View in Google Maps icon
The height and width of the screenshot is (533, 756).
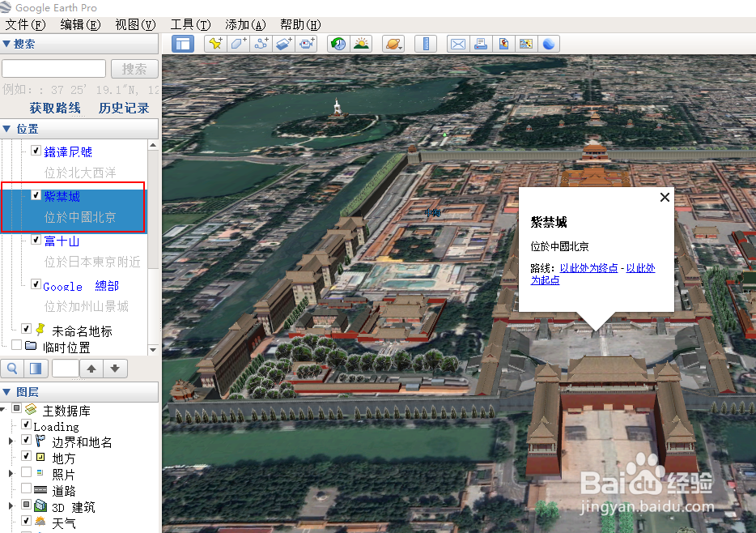tap(526, 44)
